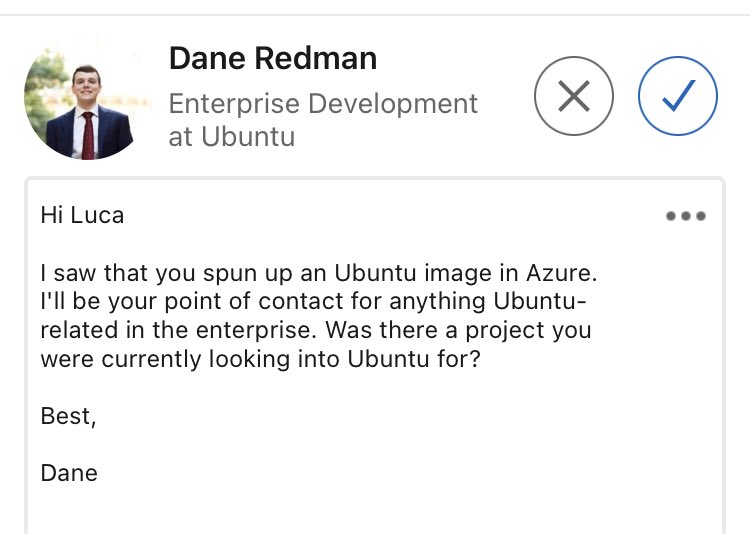
Task: Click the 'Hi Luca' greeting line
Action: click(x=82, y=214)
